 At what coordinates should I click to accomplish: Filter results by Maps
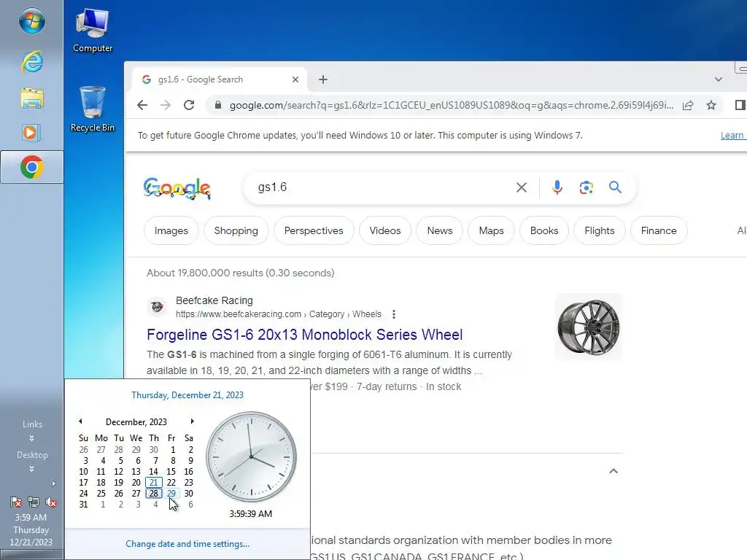pos(491,230)
